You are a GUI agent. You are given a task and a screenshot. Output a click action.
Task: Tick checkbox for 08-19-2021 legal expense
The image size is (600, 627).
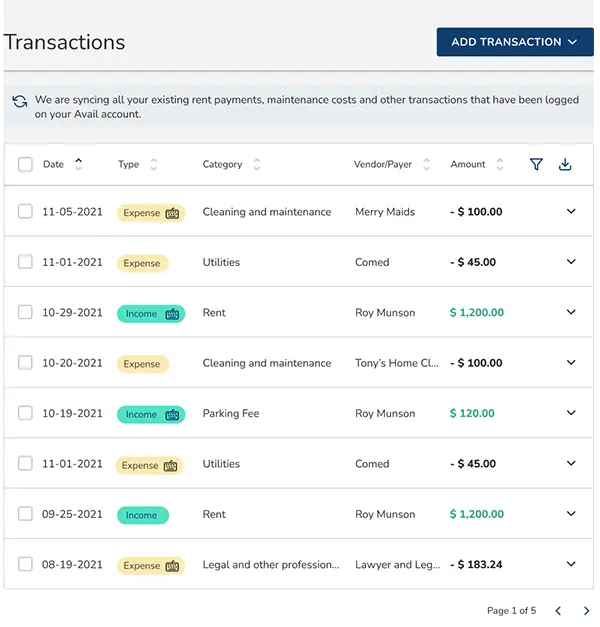(25, 564)
